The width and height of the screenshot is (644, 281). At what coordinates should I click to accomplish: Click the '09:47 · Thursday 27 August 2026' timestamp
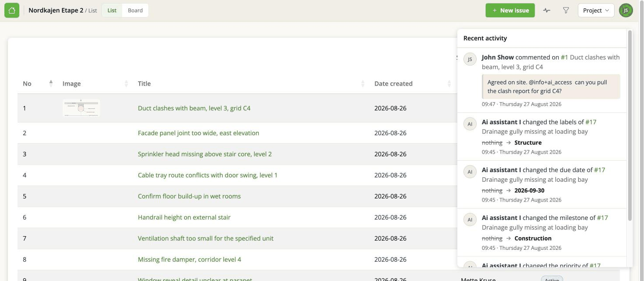coord(521,104)
